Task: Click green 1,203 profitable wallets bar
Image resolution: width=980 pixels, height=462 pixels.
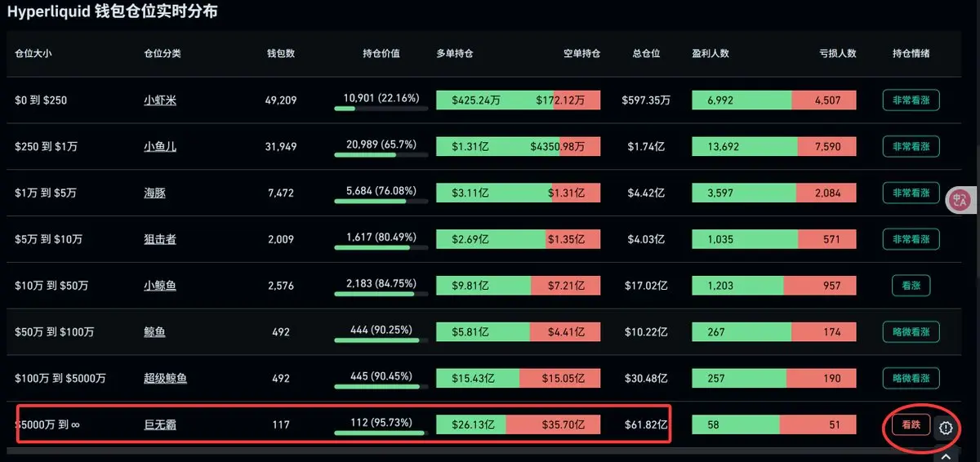Action: point(738,286)
